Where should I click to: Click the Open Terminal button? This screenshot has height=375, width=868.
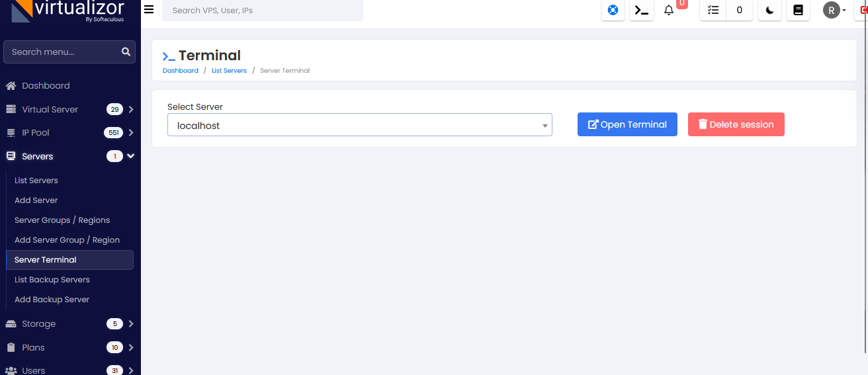(x=627, y=124)
